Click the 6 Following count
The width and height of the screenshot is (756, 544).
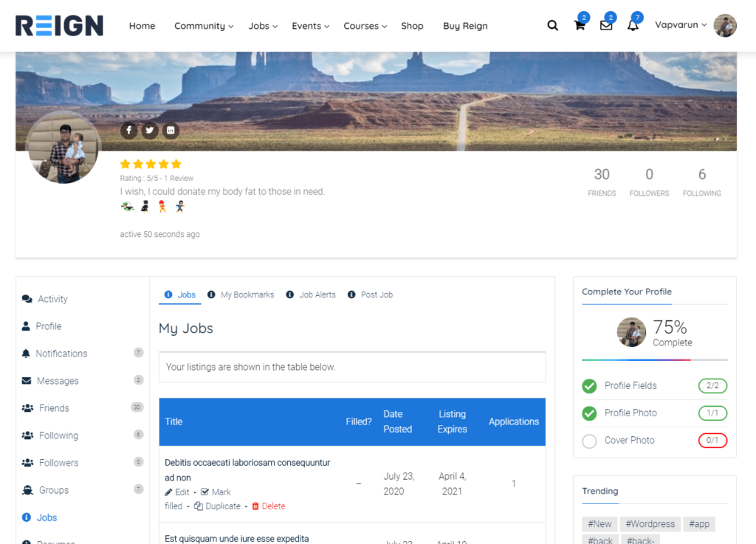[702, 182]
